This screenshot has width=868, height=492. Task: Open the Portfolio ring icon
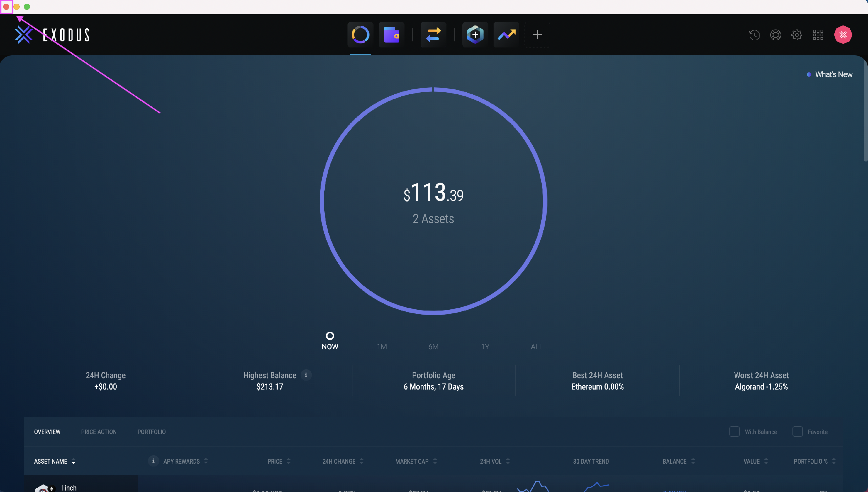[x=360, y=34]
